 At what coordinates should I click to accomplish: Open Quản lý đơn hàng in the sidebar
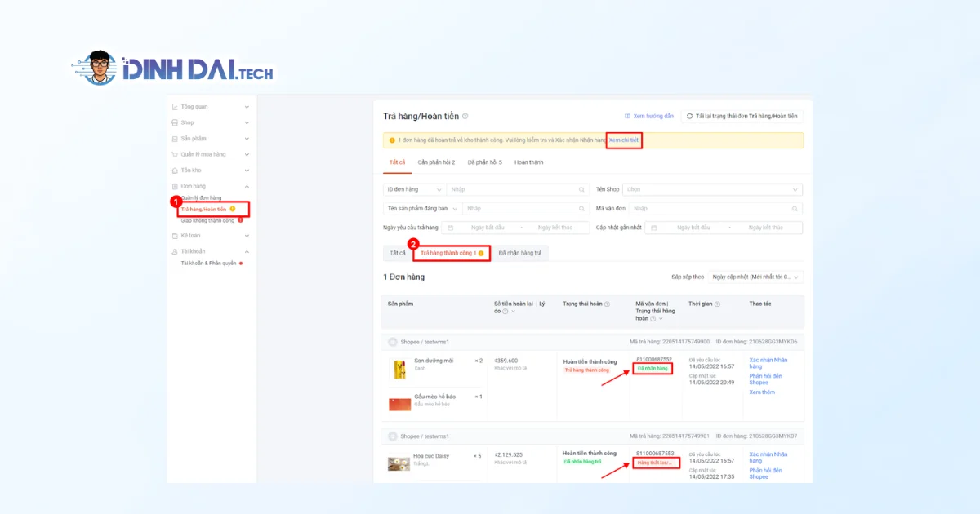(x=201, y=198)
